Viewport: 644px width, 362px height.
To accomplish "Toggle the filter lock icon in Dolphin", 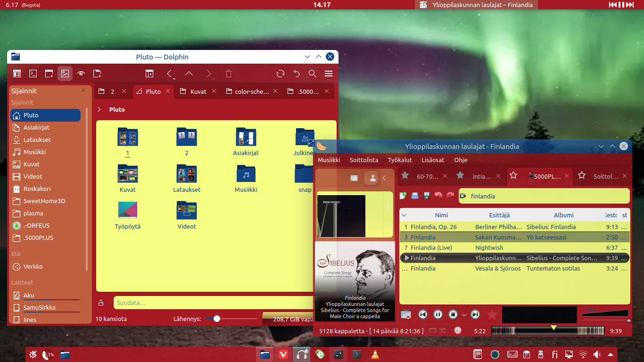I will 101,303.
